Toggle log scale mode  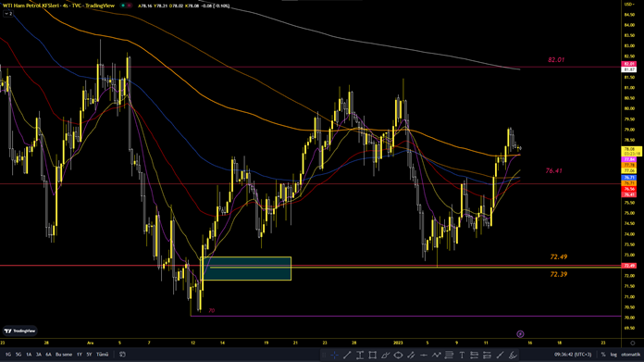point(613,355)
